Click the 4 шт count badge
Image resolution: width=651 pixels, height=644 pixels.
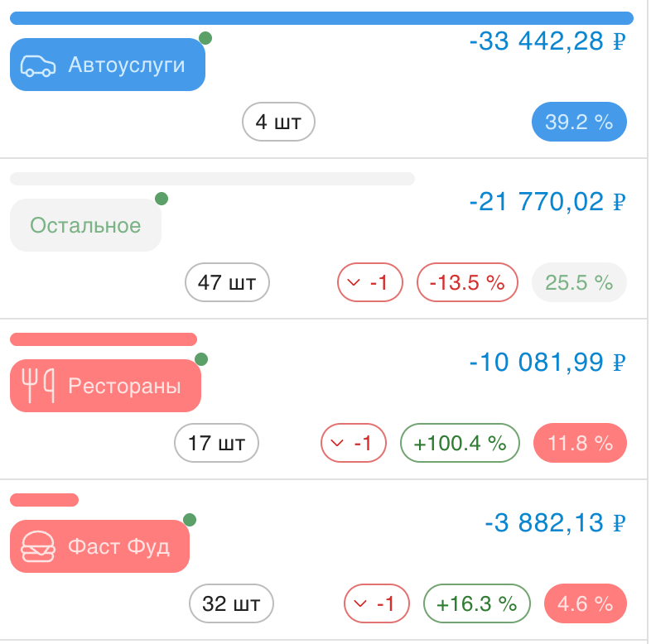278,123
